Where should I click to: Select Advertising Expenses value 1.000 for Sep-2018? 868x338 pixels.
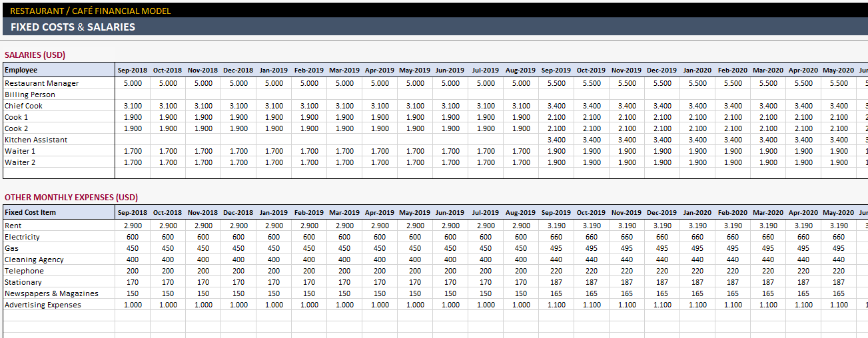[x=133, y=305]
